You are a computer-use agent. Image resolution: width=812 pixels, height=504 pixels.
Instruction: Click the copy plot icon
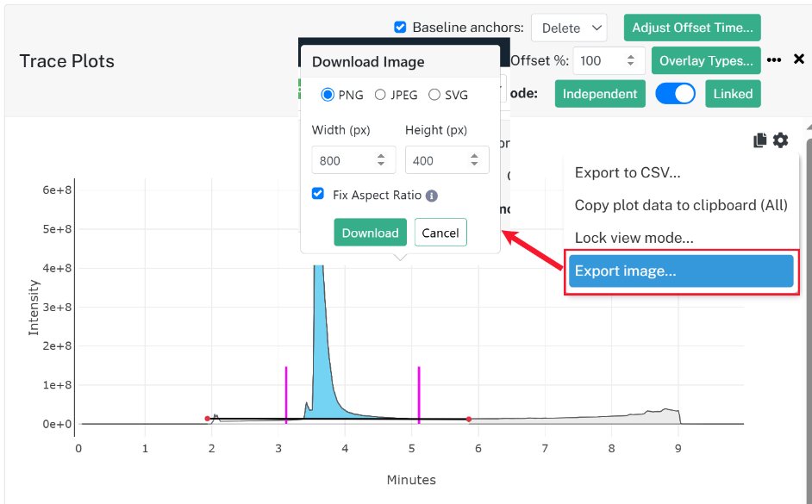coord(759,140)
